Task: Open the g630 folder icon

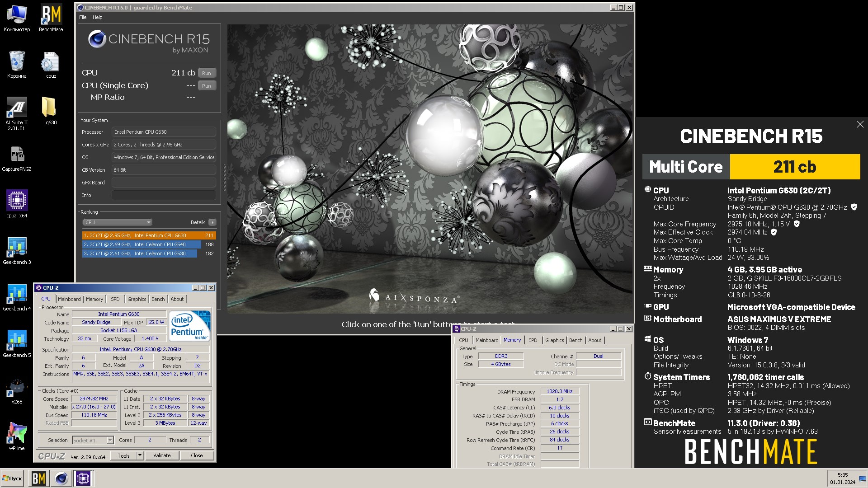Action: 51,111
